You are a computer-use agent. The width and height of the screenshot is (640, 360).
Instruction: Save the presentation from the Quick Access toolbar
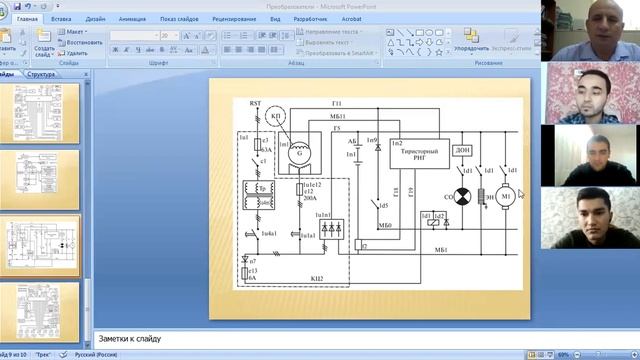pyautogui.click(x=17, y=7)
